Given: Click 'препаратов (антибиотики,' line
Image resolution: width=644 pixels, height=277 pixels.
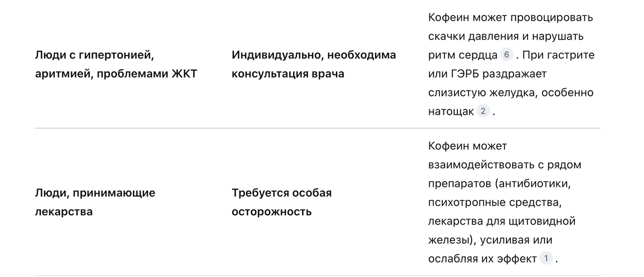Looking at the screenshot, I should point(499,184).
